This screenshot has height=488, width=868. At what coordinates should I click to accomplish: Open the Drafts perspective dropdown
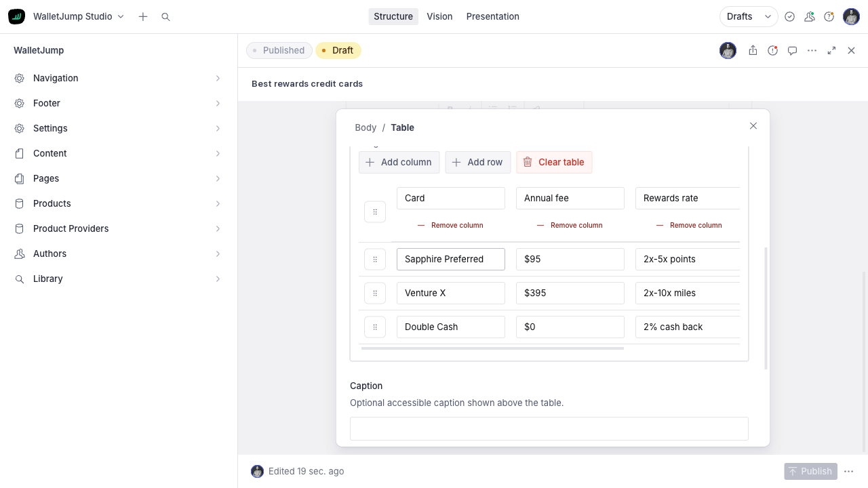click(749, 16)
